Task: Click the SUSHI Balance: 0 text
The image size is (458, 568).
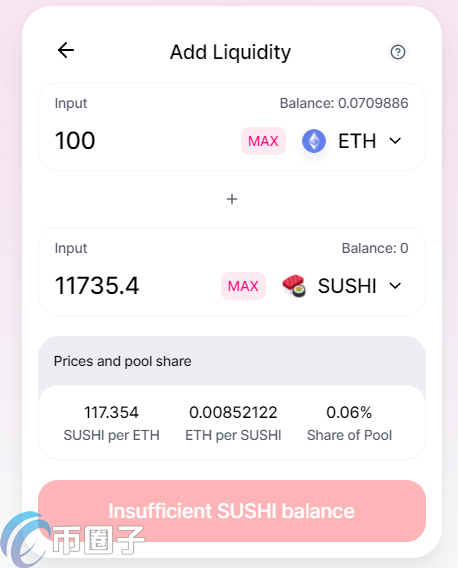Action: 375,248
